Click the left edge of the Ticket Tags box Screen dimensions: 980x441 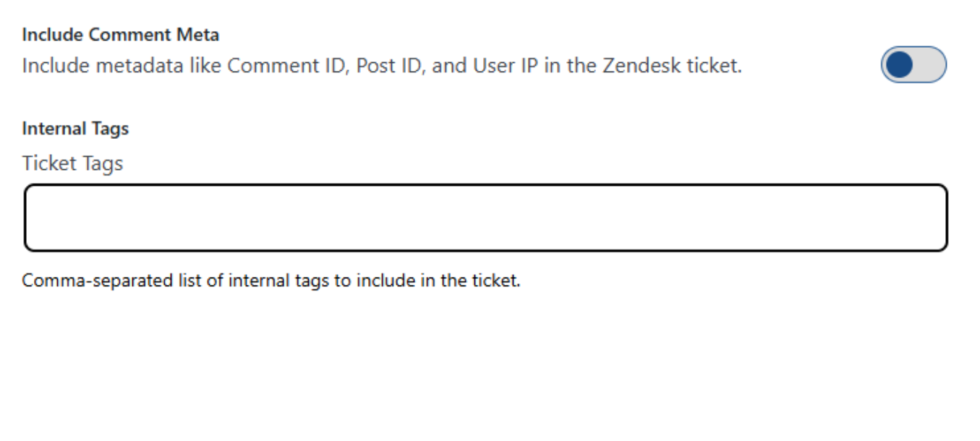pyautogui.click(x=33, y=218)
